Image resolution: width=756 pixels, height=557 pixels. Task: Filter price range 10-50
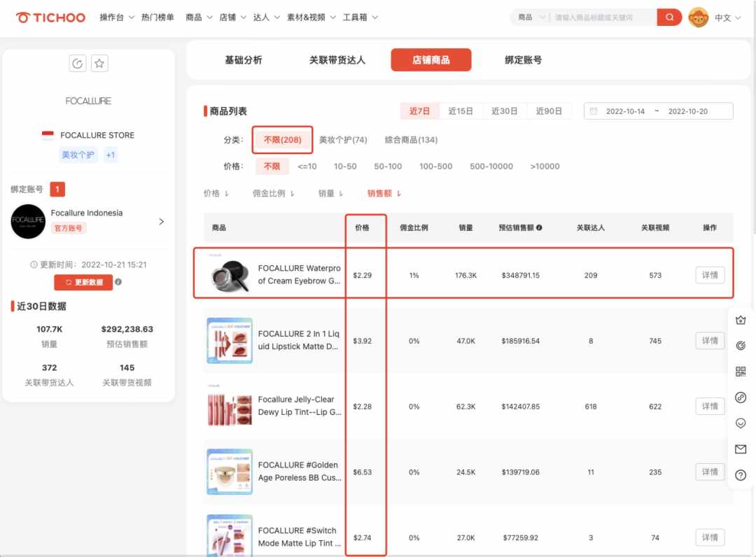click(345, 167)
